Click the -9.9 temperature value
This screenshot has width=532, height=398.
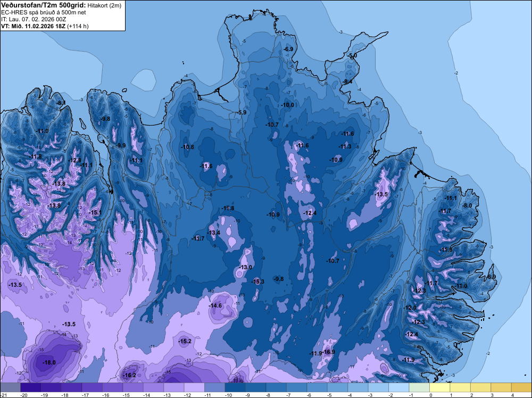(x=121, y=146)
